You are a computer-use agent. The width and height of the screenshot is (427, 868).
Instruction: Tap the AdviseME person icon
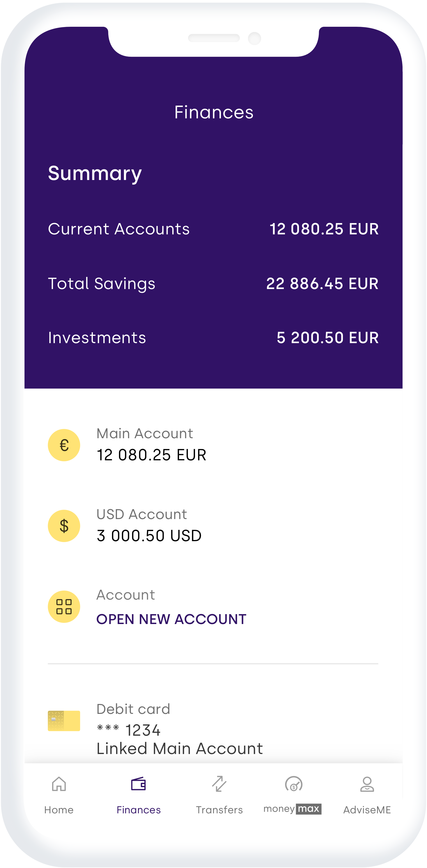click(x=367, y=784)
